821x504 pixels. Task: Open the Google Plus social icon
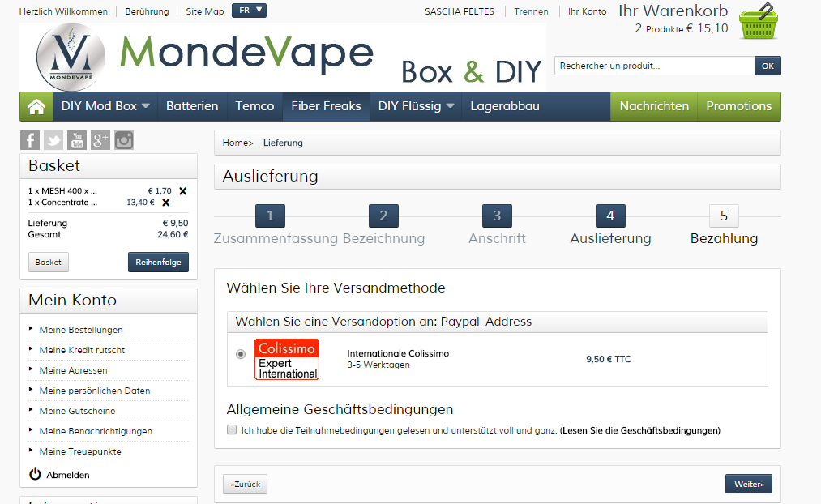click(x=100, y=140)
